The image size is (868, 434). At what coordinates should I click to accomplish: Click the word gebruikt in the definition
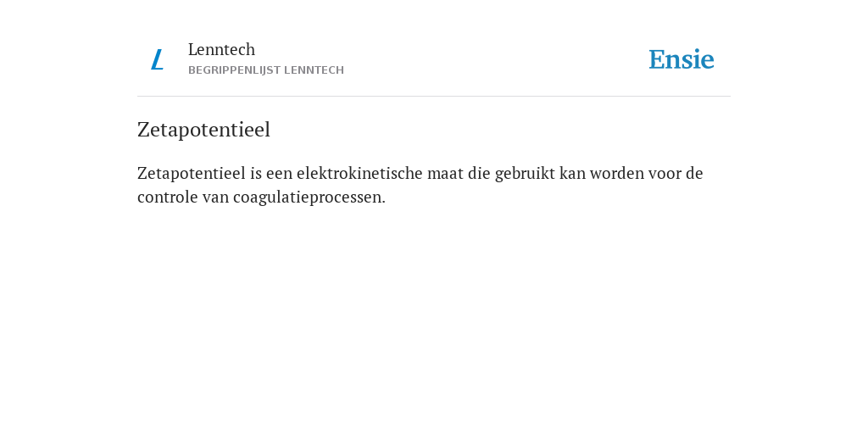coord(525,173)
